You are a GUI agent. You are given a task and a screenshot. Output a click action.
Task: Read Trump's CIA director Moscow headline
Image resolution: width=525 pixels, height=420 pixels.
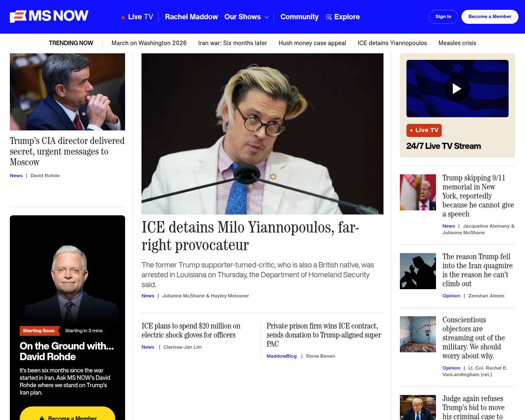coord(67,151)
